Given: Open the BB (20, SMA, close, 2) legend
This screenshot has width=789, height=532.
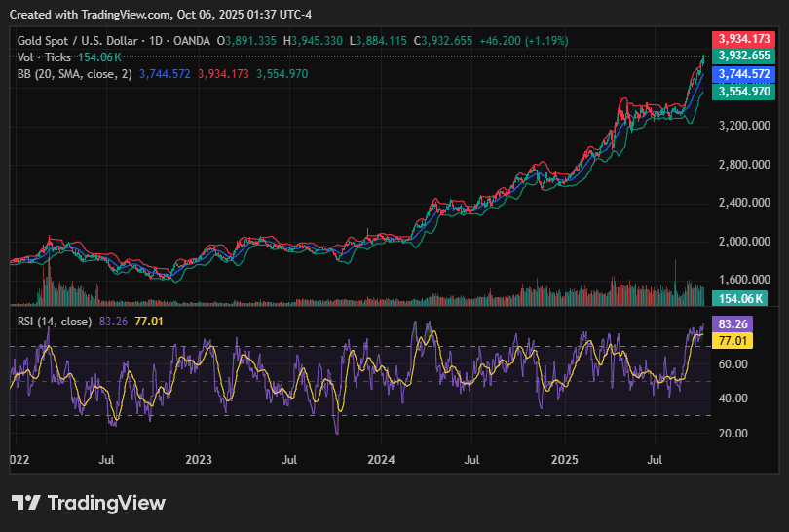Looking at the screenshot, I should point(75,74).
